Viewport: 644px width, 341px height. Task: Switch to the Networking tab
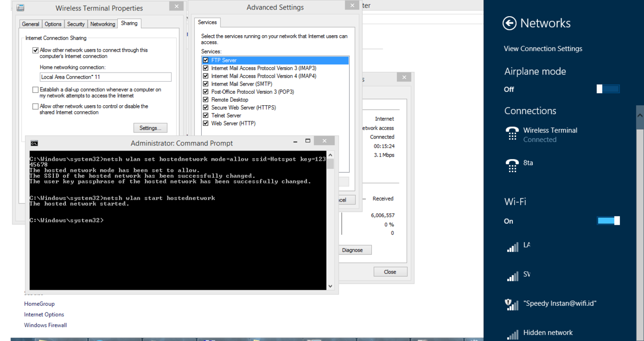pyautogui.click(x=103, y=24)
